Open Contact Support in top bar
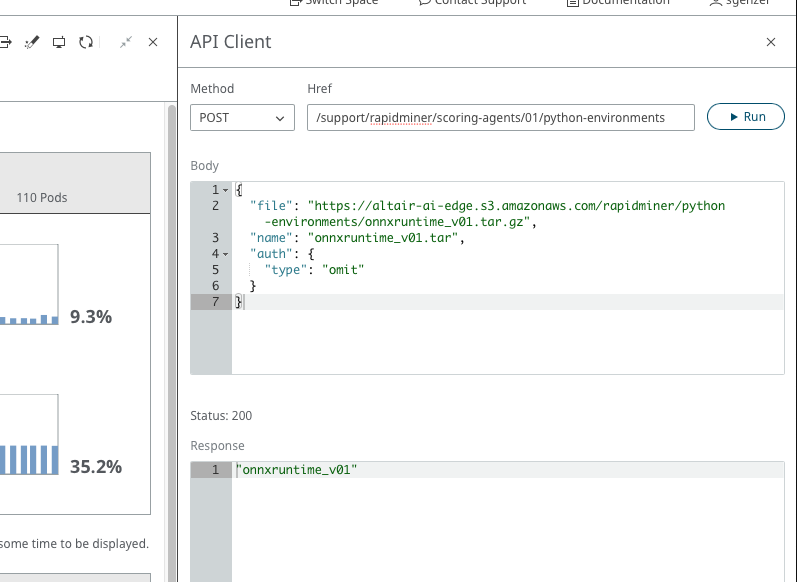 coord(471,3)
